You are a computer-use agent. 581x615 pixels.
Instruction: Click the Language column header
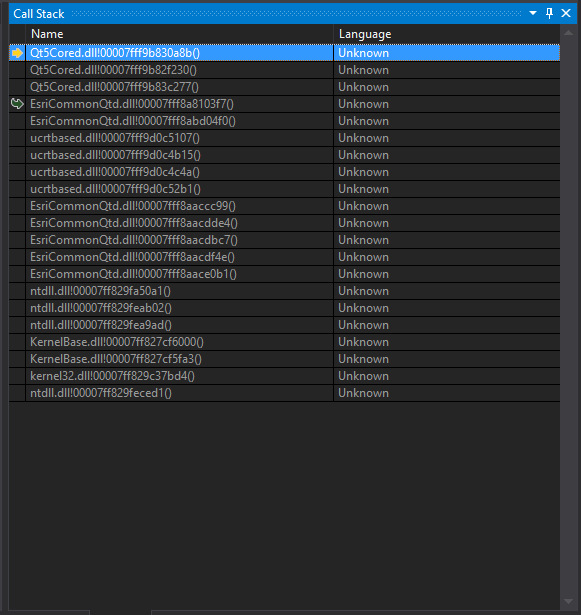pyautogui.click(x=446, y=34)
